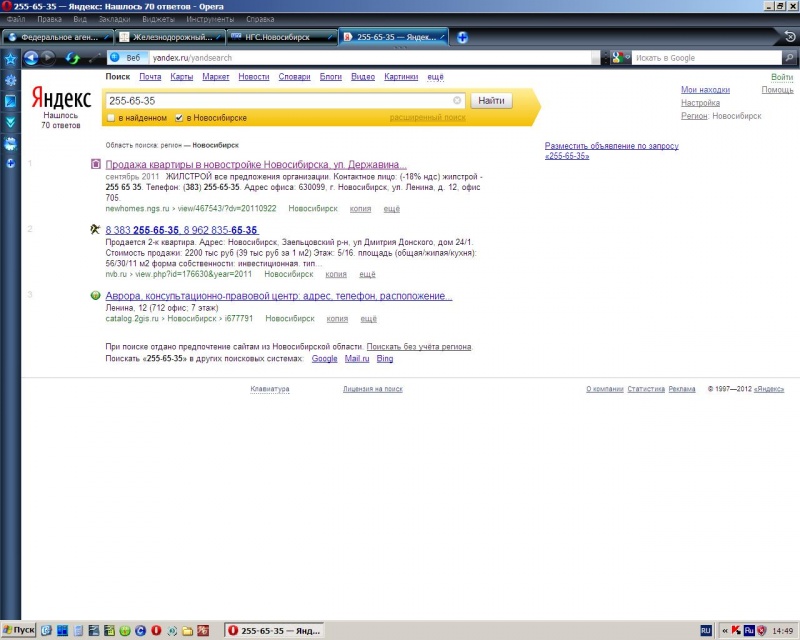The height and width of the screenshot is (640, 800).
Task: Click the Найти search button
Action: 491,101
